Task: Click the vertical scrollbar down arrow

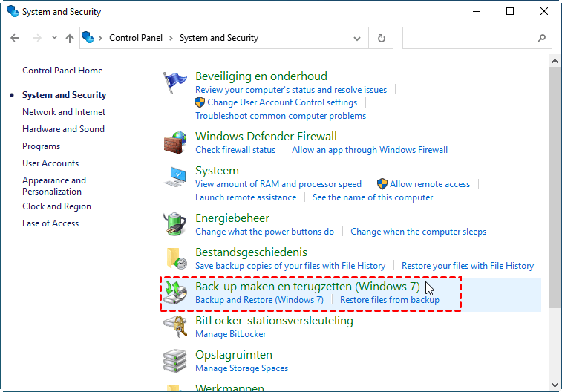Action: [x=555, y=385]
